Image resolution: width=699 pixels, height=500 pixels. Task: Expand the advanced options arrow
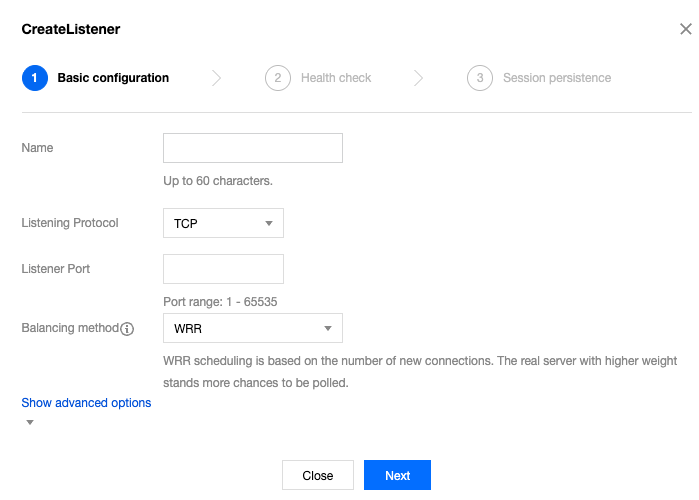(x=30, y=422)
